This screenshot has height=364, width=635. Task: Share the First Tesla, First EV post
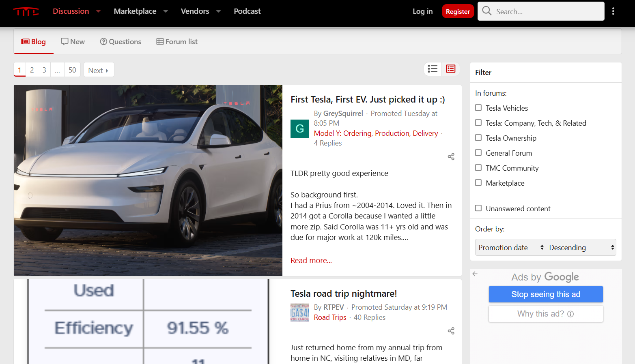click(451, 156)
